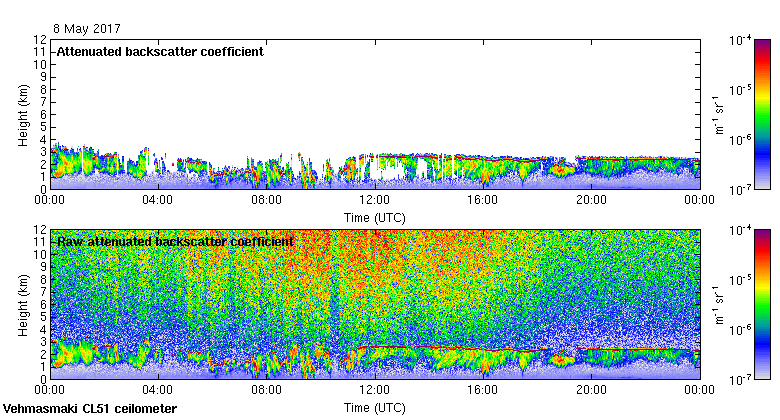The height and width of the screenshot is (420, 780).
Task: Click the upper plot's 08:00 time tick
Action: [x=267, y=200]
